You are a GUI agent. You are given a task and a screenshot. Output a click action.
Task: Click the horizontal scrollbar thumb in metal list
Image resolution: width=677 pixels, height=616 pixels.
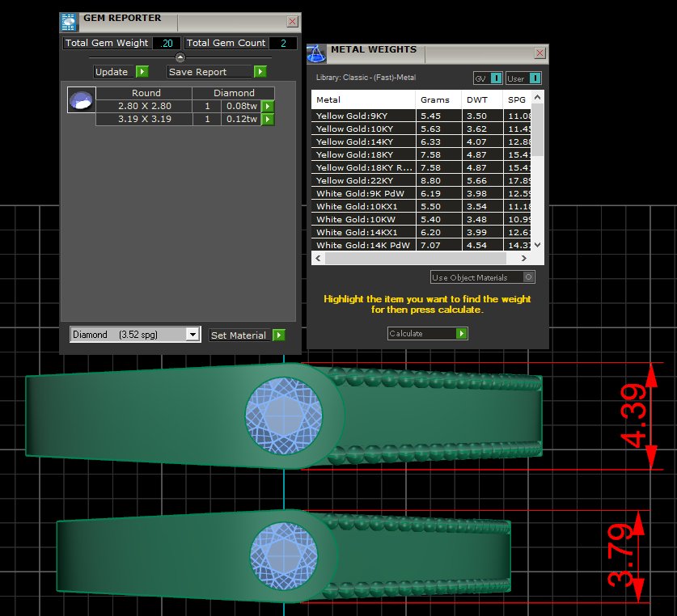point(416,258)
